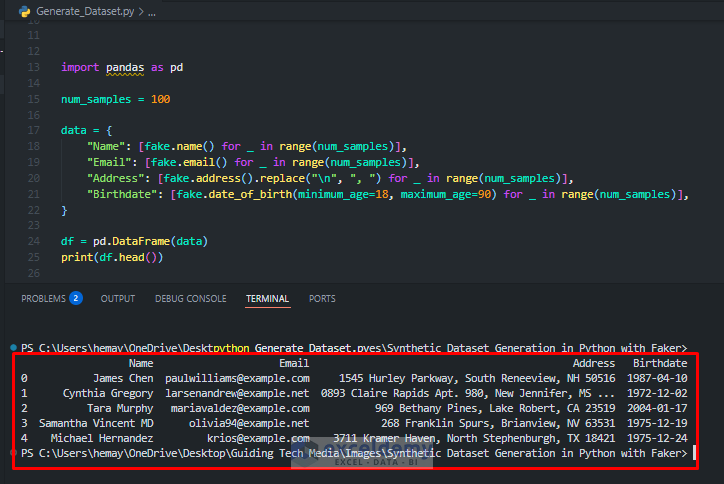Click the Python file icon in breadcrumb
This screenshot has width=724, height=484.
24,12
